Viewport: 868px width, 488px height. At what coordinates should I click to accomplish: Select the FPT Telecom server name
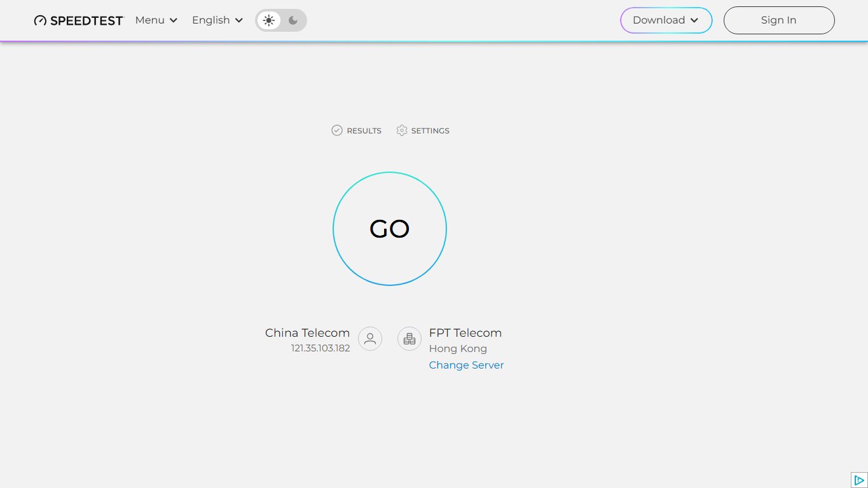pos(465,332)
